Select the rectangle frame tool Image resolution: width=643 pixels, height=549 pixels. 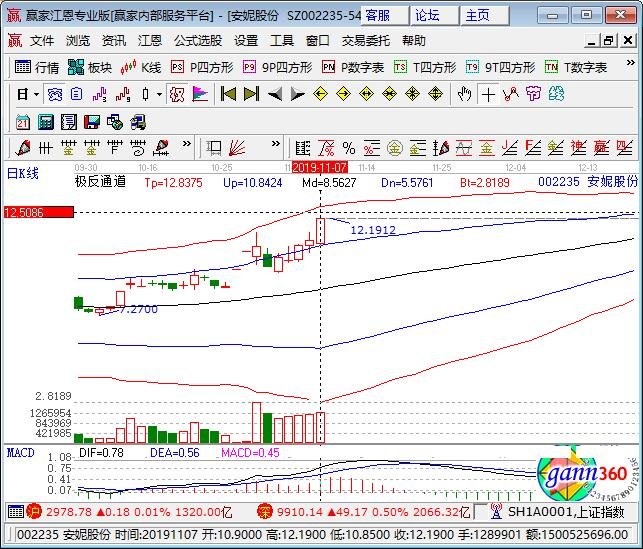click(x=214, y=148)
